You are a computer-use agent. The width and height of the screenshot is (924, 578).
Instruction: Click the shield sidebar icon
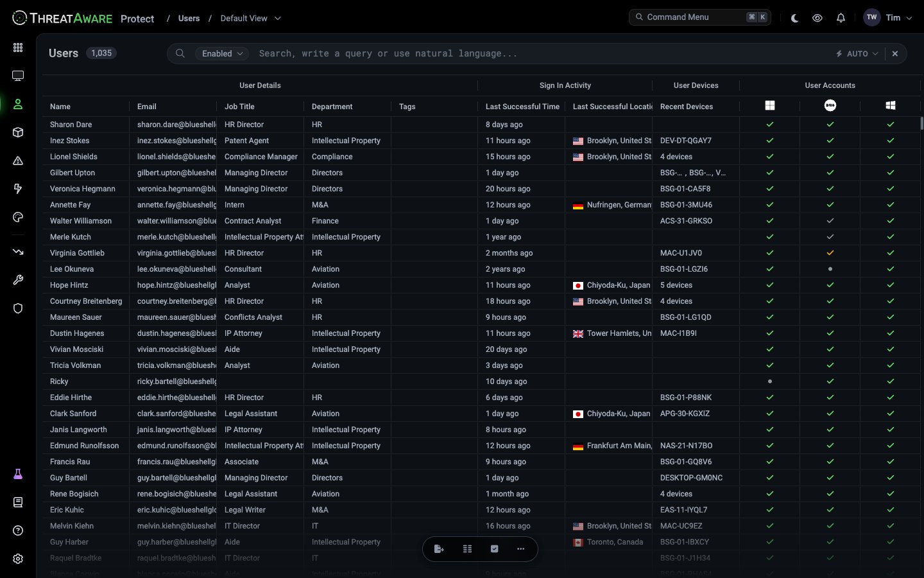click(x=18, y=308)
